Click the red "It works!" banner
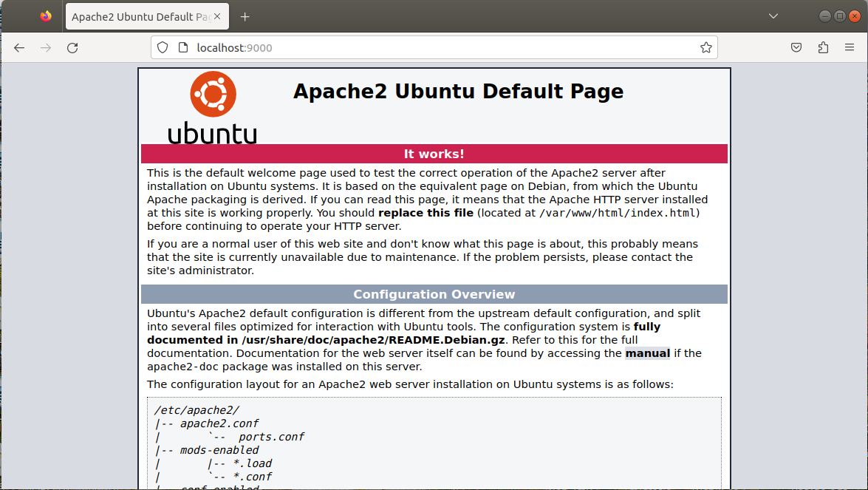The height and width of the screenshot is (490, 868). tap(434, 154)
